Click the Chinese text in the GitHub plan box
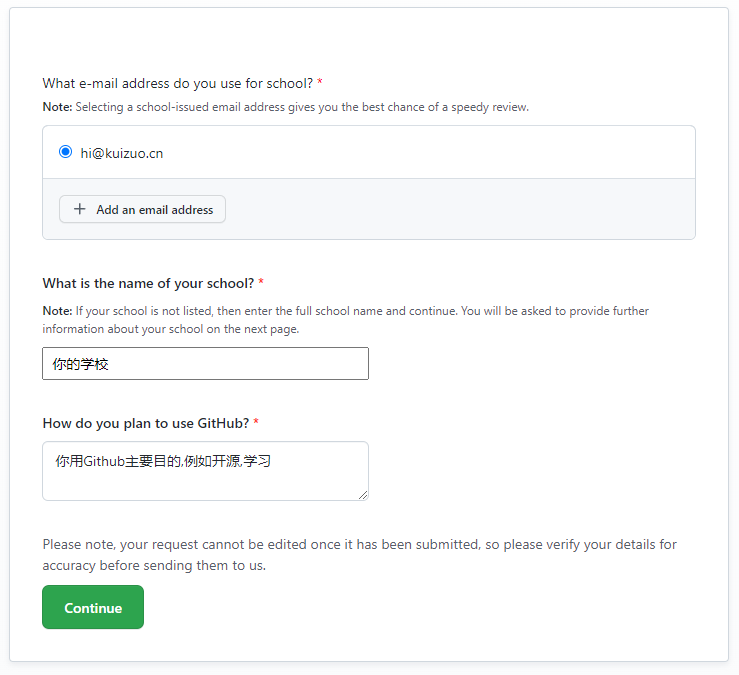 tap(163, 461)
